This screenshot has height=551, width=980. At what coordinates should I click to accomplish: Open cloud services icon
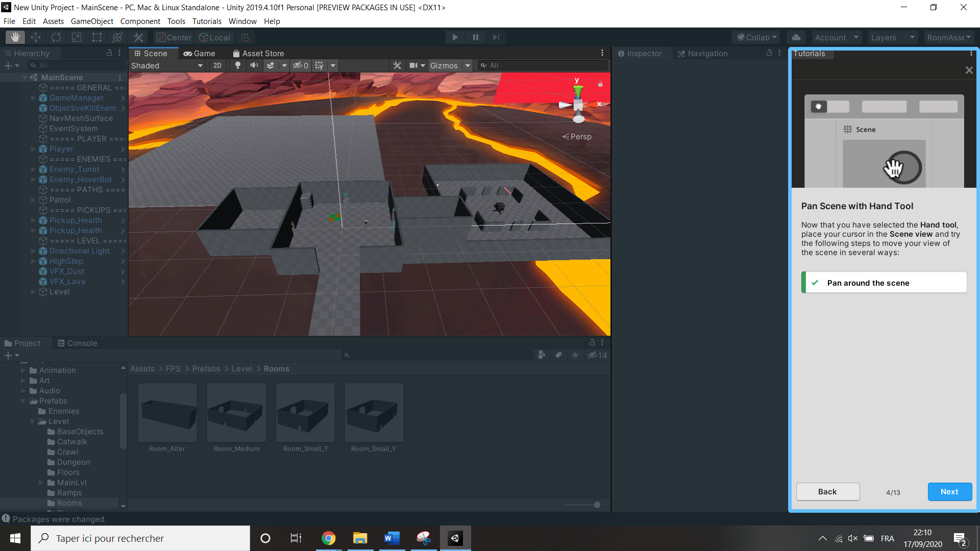tap(796, 37)
